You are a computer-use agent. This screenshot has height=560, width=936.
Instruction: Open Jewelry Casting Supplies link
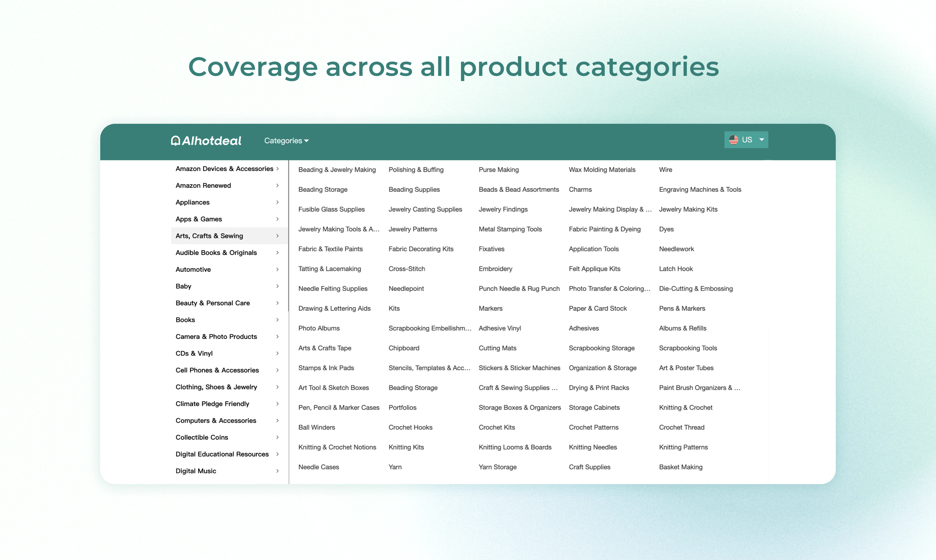pyautogui.click(x=425, y=209)
